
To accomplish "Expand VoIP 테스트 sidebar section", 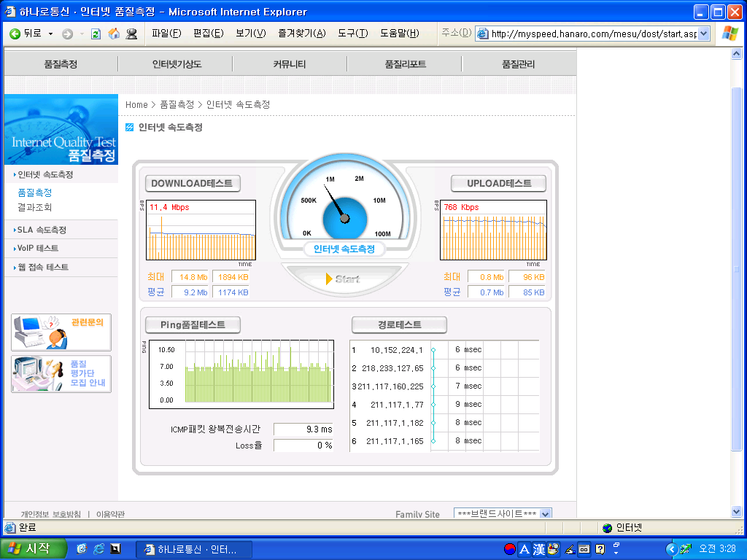I will [36, 248].
